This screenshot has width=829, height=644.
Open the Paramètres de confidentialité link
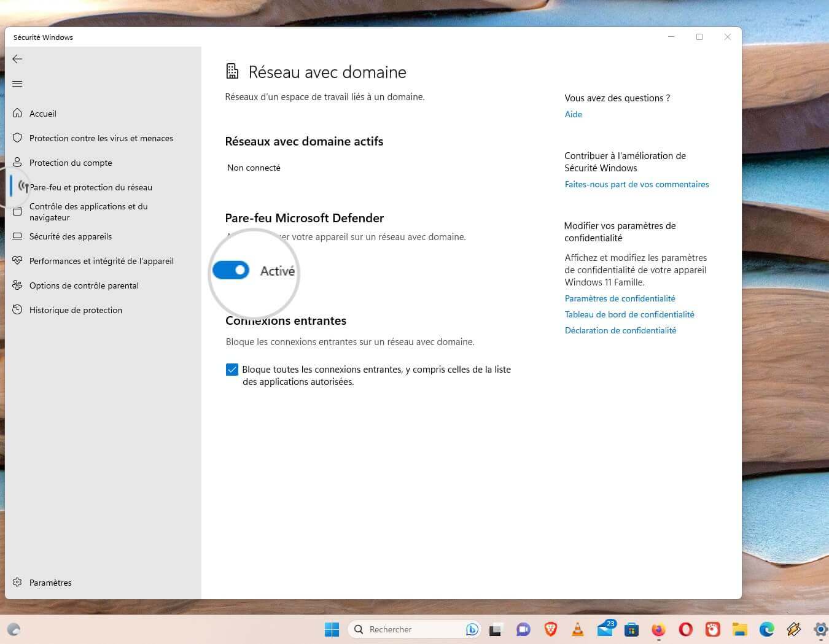[620, 298]
